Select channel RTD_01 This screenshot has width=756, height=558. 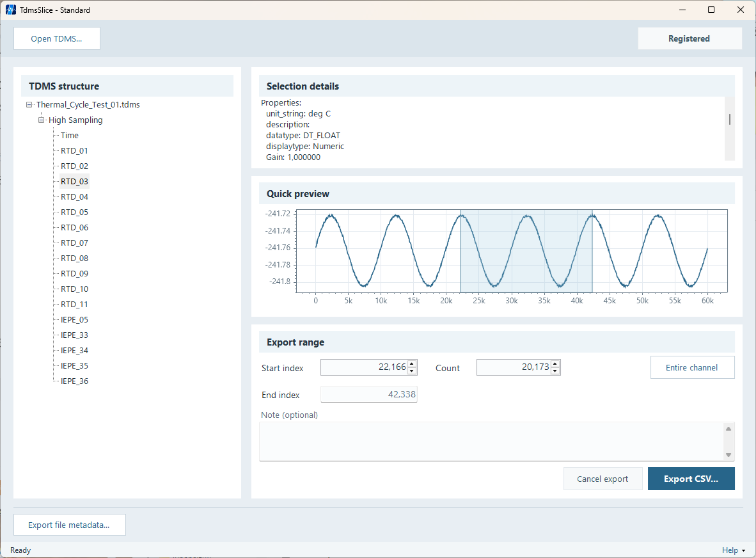coord(74,151)
